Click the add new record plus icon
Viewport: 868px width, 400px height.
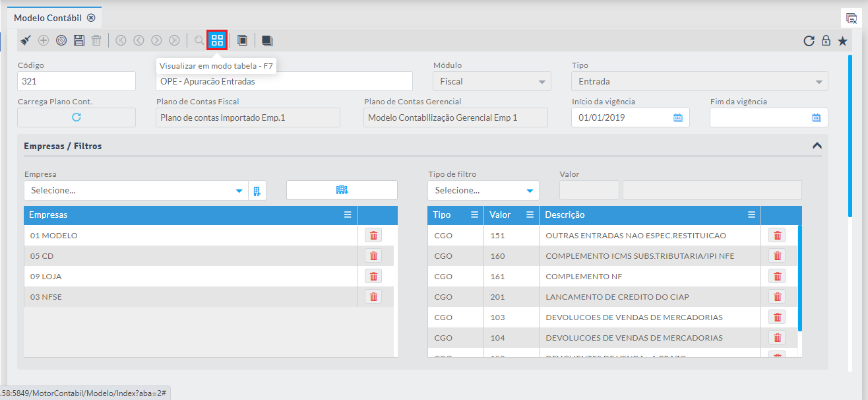[x=44, y=40]
